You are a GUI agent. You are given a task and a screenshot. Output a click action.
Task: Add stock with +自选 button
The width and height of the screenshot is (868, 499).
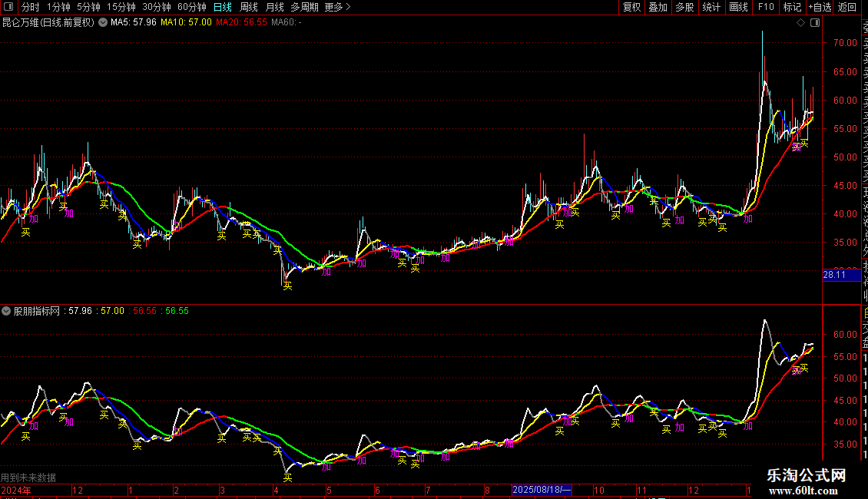pyautogui.click(x=820, y=7)
